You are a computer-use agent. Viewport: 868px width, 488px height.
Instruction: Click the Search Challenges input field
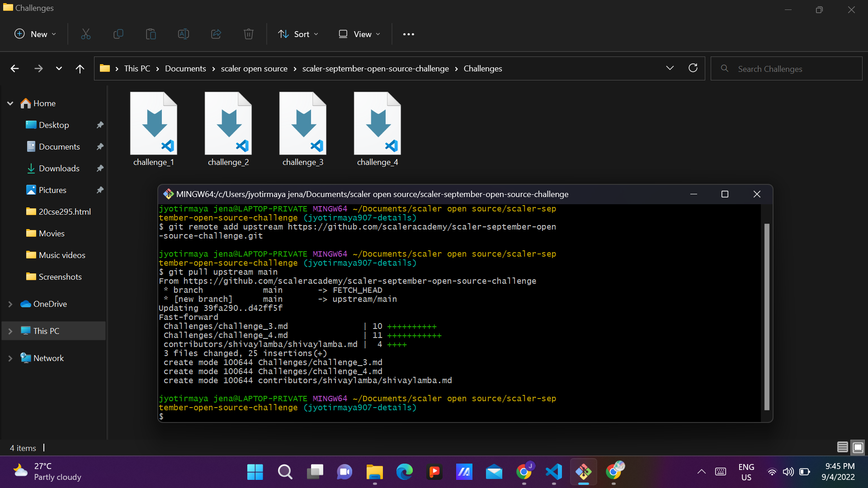click(x=787, y=69)
